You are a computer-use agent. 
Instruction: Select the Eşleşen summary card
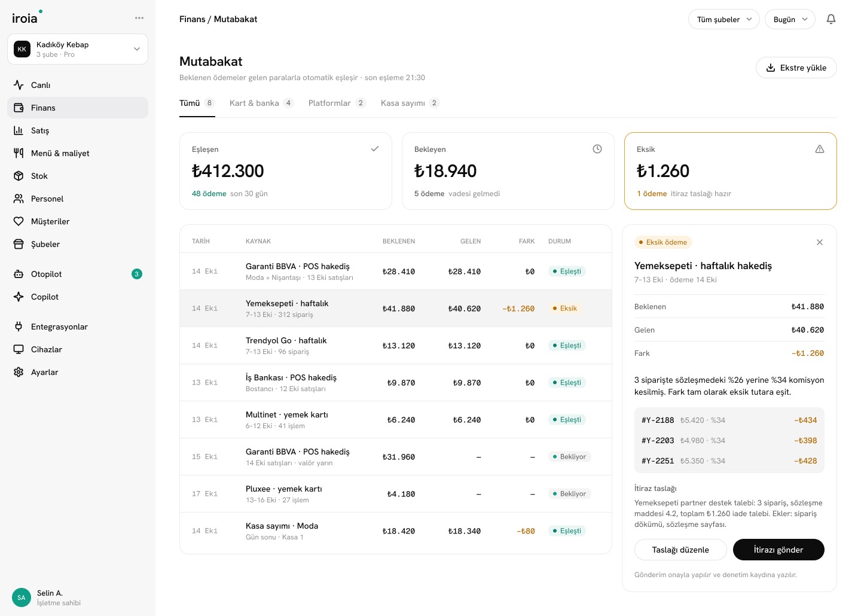[x=286, y=171]
